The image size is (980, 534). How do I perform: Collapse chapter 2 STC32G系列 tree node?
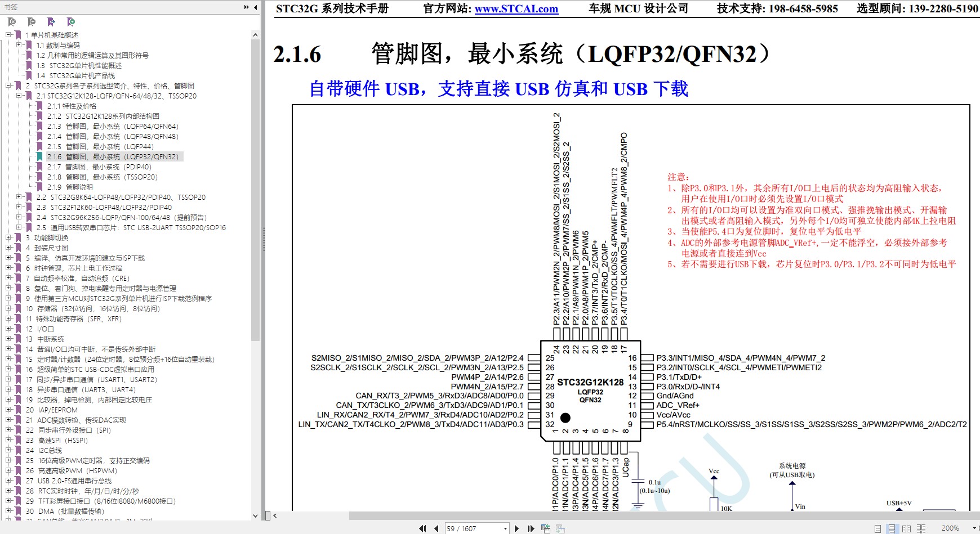[x=8, y=86]
